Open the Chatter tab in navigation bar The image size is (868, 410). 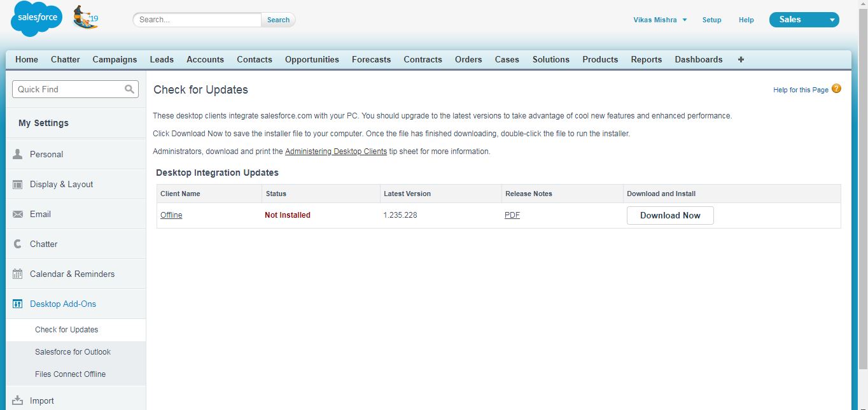pos(66,59)
